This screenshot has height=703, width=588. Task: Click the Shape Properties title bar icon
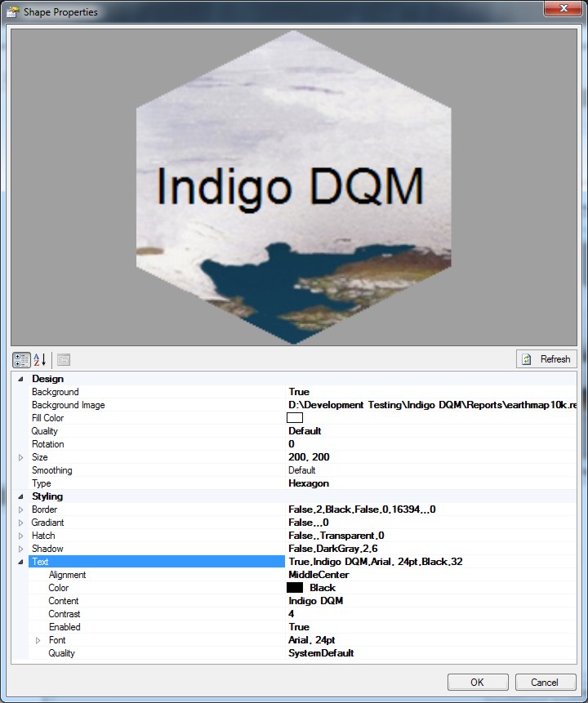click(x=12, y=12)
